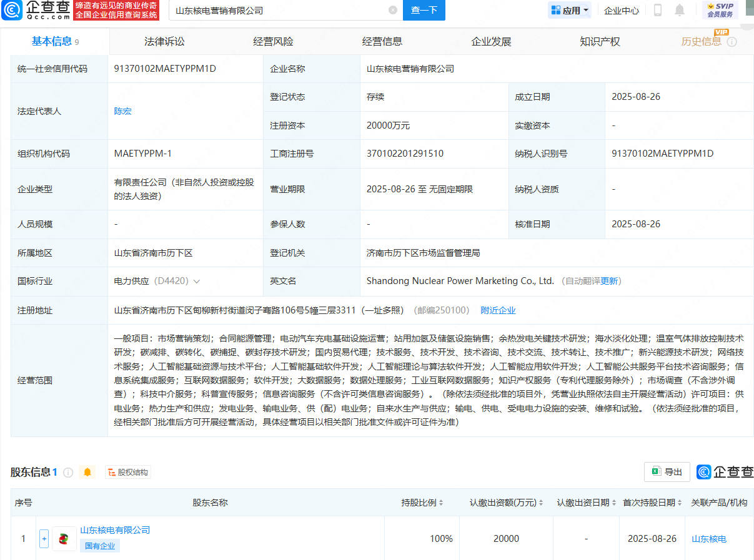Viewport: 754px width, 560px height.
Task: Open the 应用 dropdown menu
Action: [570, 10]
